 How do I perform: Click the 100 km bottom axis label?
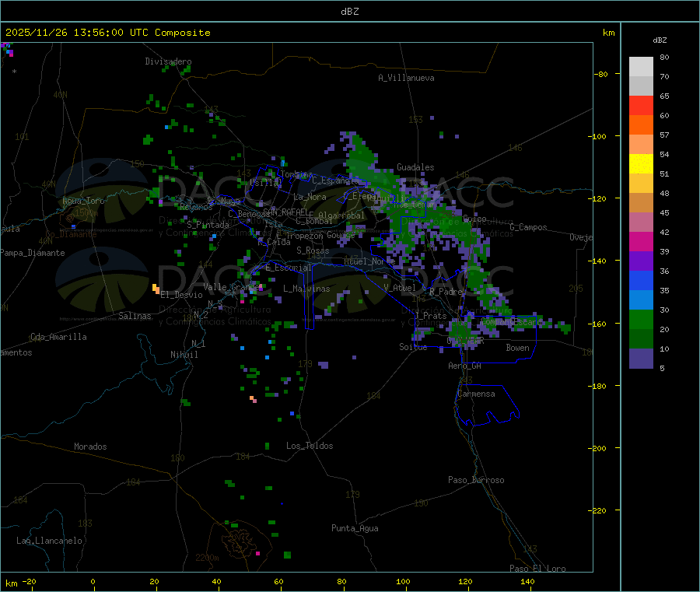pos(403,581)
